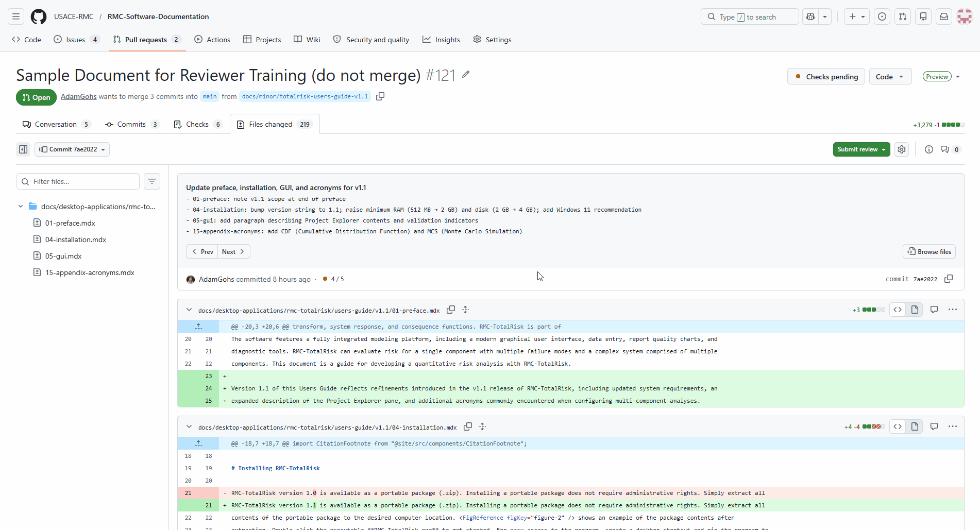The image size is (980, 530).
Task: Click Filter files input field
Action: coord(78,181)
